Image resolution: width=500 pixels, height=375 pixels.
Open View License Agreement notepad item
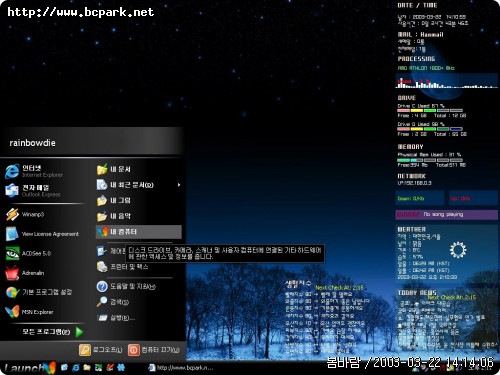(43, 234)
